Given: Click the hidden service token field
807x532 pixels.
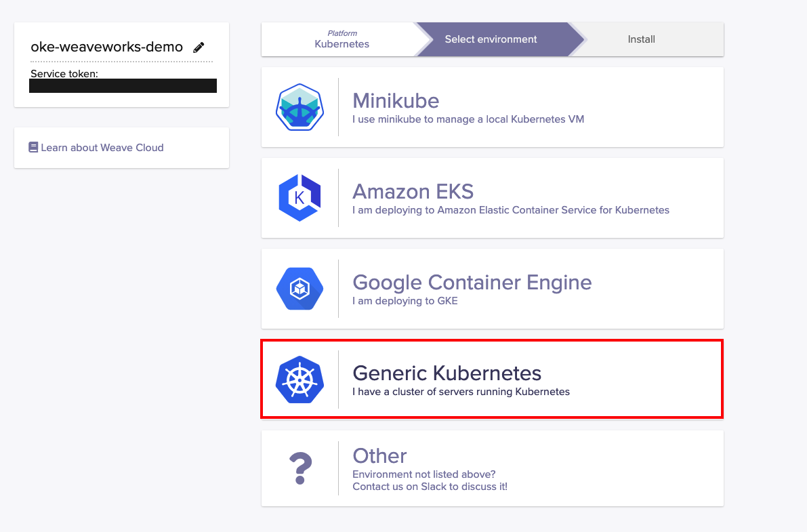Looking at the screenshot, I should point(123,85).
